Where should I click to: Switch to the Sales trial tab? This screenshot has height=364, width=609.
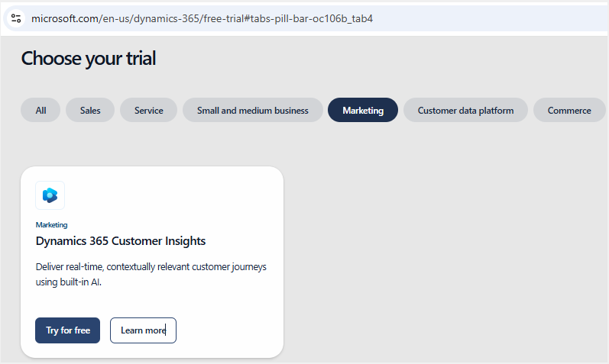click(90, 110)
